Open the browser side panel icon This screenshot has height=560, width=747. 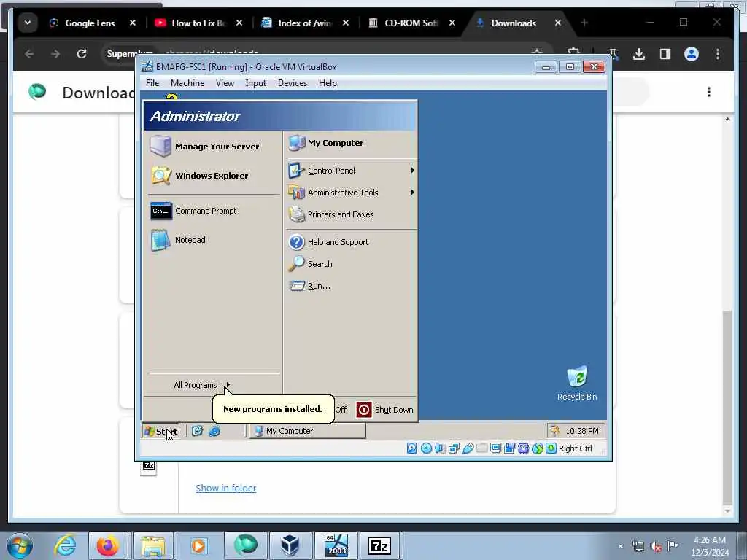[665, 54]
